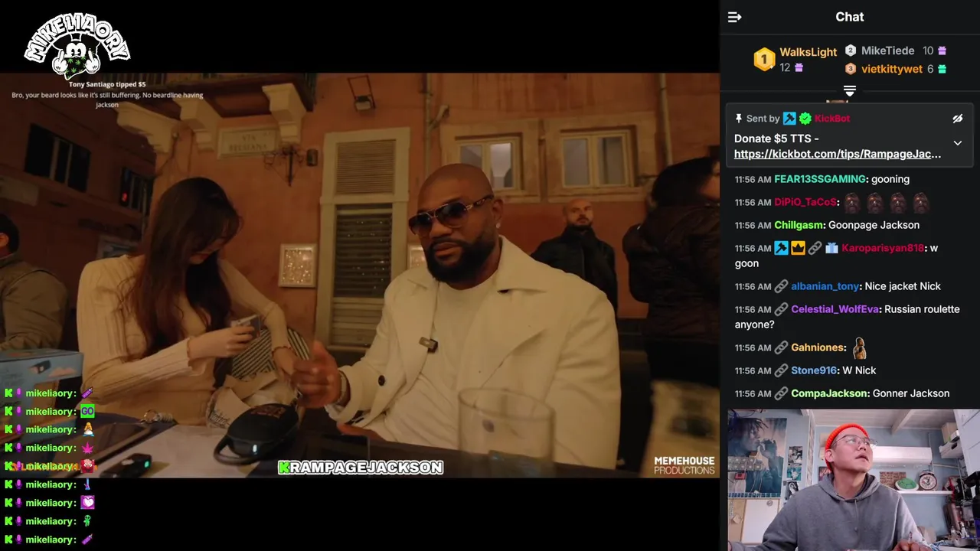Click chain link badge beside albanian_tony

tap(781, 286)
